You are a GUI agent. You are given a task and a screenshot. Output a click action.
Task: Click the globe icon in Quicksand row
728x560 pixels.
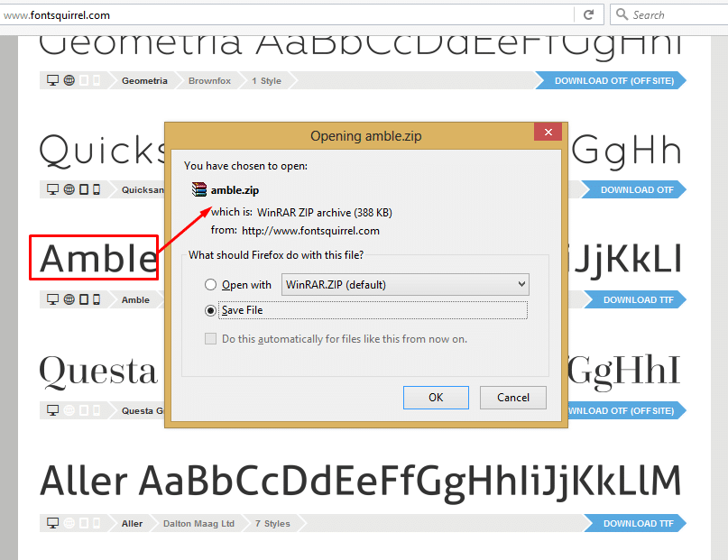point(69,189)
